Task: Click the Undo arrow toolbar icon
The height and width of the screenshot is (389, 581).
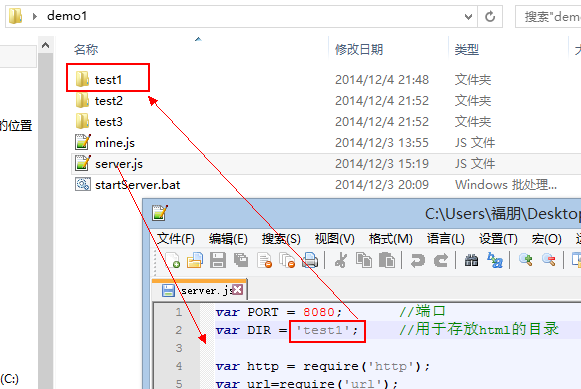Action: pos(418,260)
